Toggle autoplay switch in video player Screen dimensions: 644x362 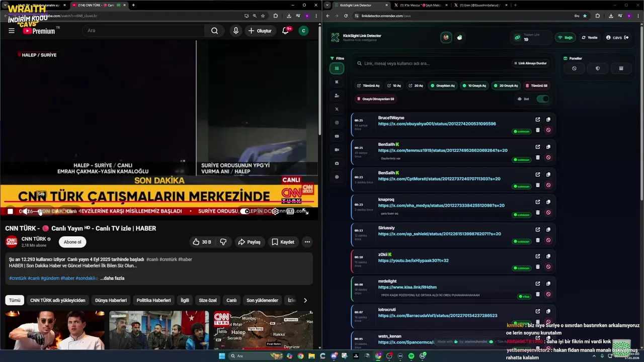coord(245,211)
